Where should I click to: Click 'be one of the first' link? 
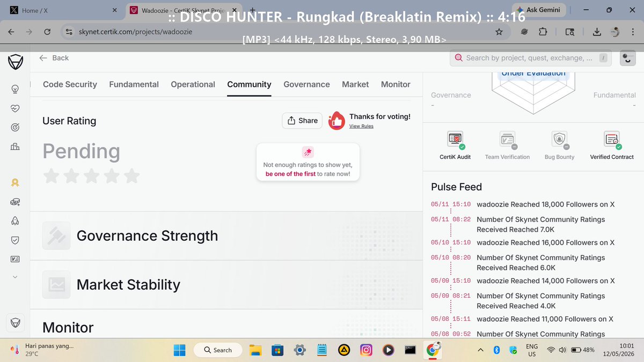pyautogui.click(x=290, y=174)
